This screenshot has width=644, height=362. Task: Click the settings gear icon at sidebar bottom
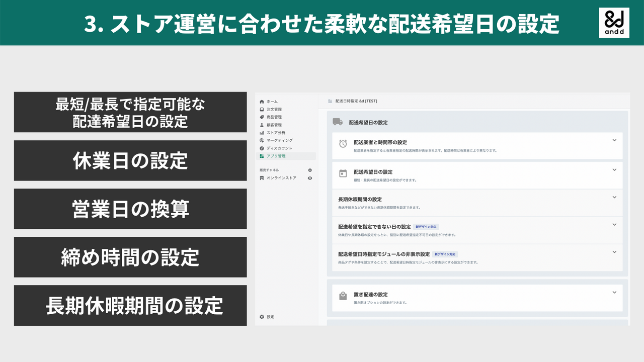point(262,317)
